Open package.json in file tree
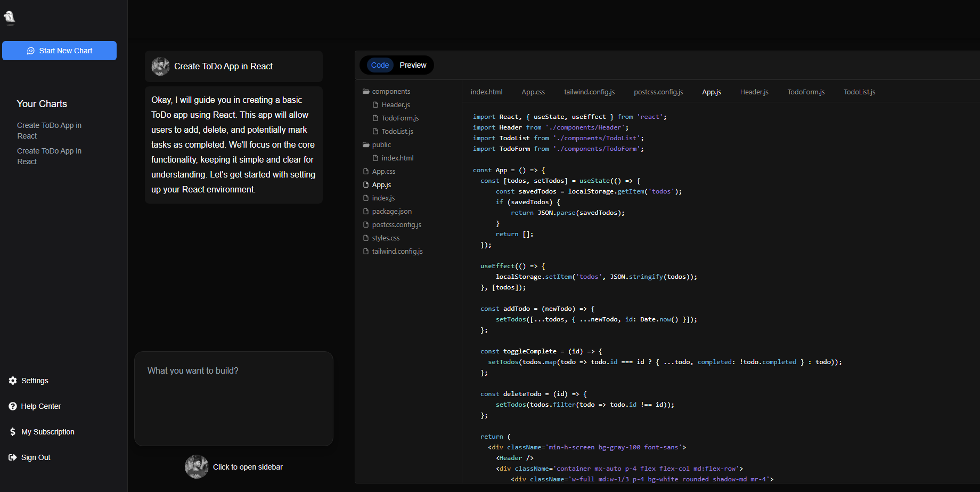Screen dimensions: 980x492 click(x=391, y=212)
